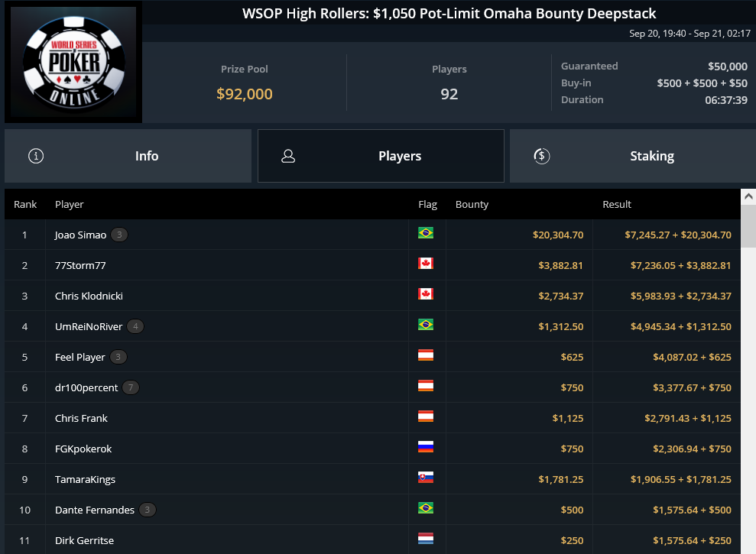Click 77Storm77's result $7,236.05 + $3,882.81
This screenshot has height=554, width=756.
(x=681, y=265)
